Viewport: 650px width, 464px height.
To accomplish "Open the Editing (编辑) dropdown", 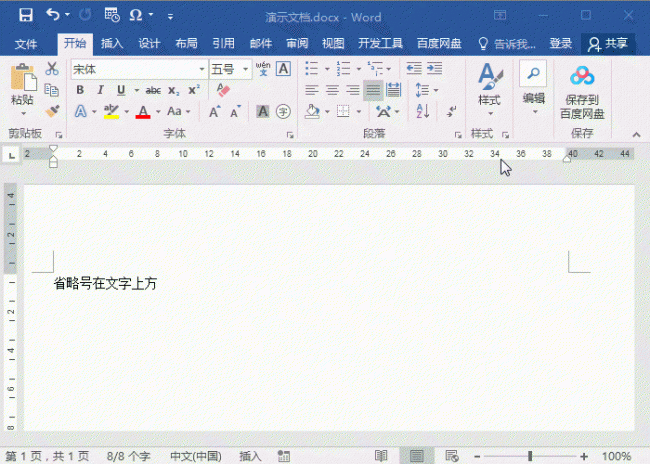I will click(x=533, y=88).
